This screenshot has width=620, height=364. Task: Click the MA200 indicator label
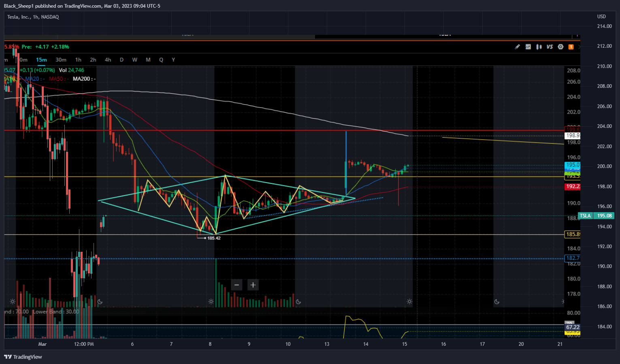(84, 79)
